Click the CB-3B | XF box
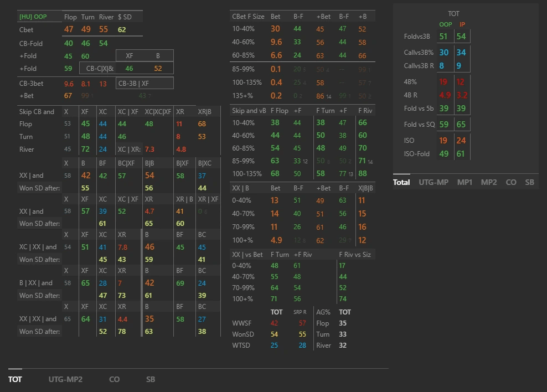Viewport: 547px width, 392px height. [x=145, y=83]
